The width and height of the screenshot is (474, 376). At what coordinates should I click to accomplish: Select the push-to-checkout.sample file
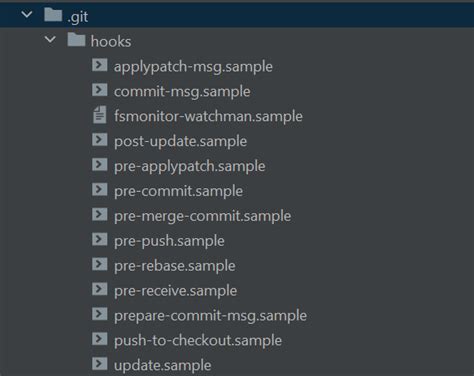pyautogui.click(x=198, y=340)
